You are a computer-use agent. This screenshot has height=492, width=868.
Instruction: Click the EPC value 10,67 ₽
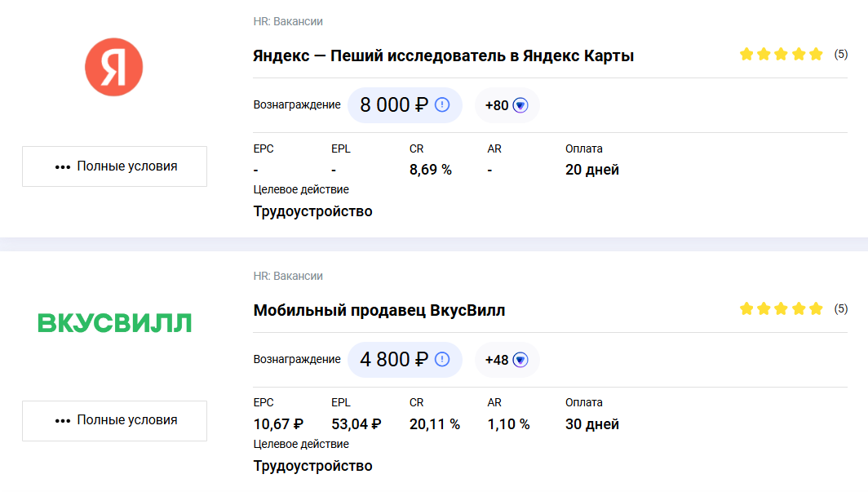click(278, 424)
